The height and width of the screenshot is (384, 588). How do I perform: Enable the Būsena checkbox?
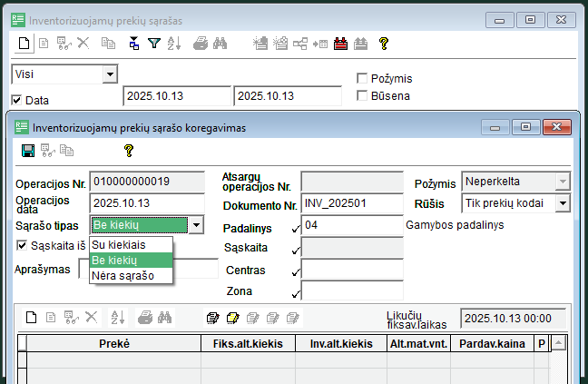coord(362,95)
